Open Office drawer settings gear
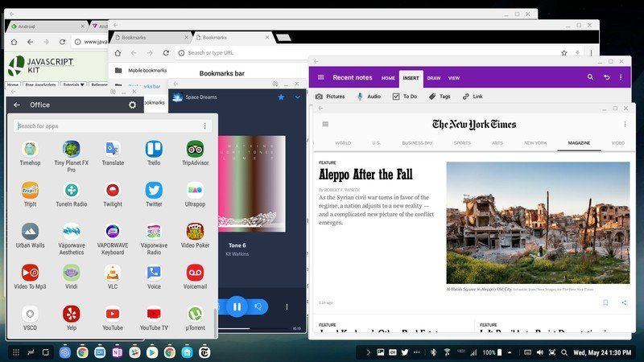644x362 pixels. [x=132, y=105]
